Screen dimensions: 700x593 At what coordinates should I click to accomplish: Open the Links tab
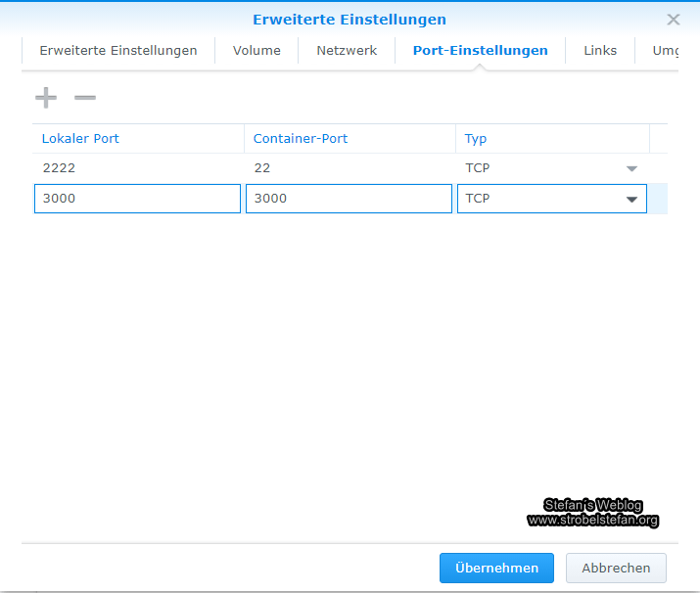tap(600, 51)
